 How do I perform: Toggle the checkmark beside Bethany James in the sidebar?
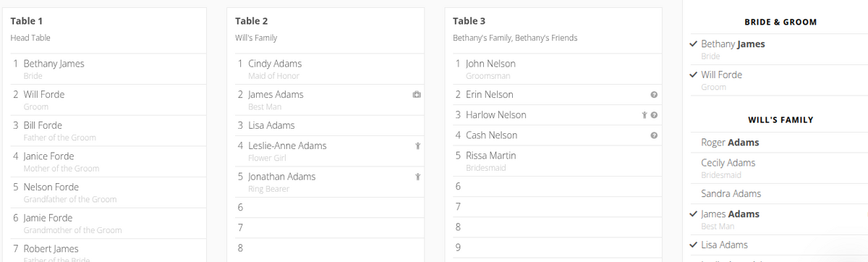point(694,44)
